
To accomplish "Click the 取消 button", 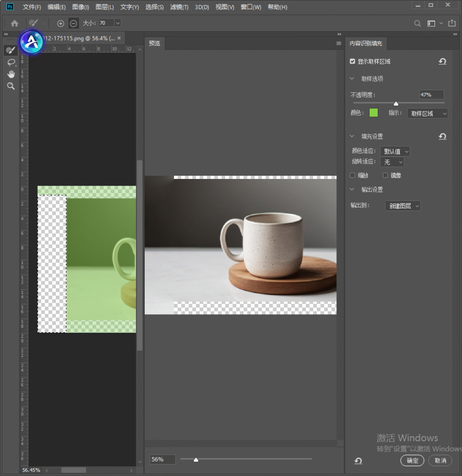I will (440, 461).
